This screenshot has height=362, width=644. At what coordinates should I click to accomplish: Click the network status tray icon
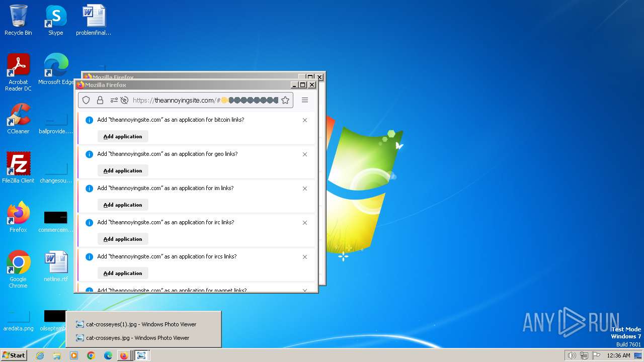click(584, 355)
